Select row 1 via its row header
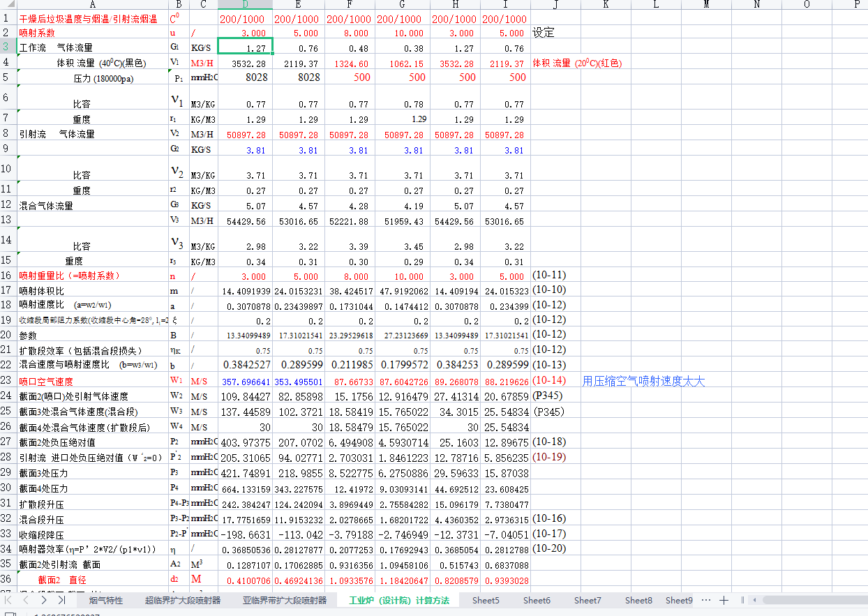This screenshot has height=616, width=868. [8, 18]
